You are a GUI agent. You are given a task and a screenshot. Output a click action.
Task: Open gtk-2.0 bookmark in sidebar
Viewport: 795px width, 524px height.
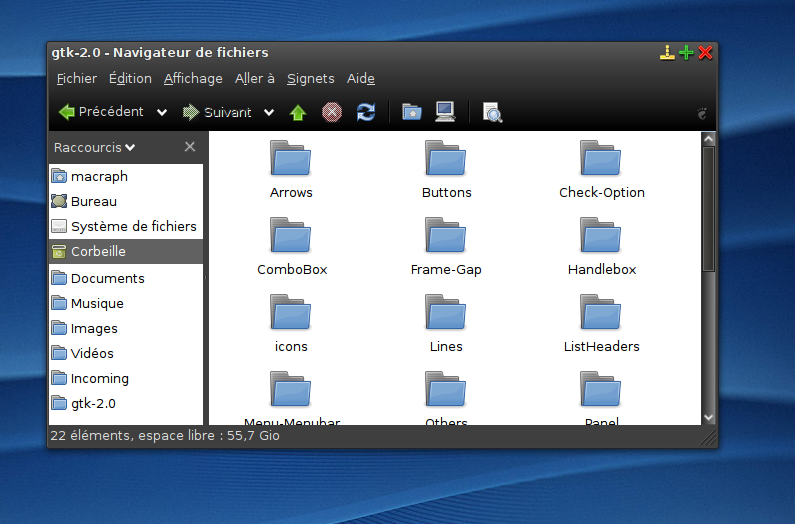(126, 403)
